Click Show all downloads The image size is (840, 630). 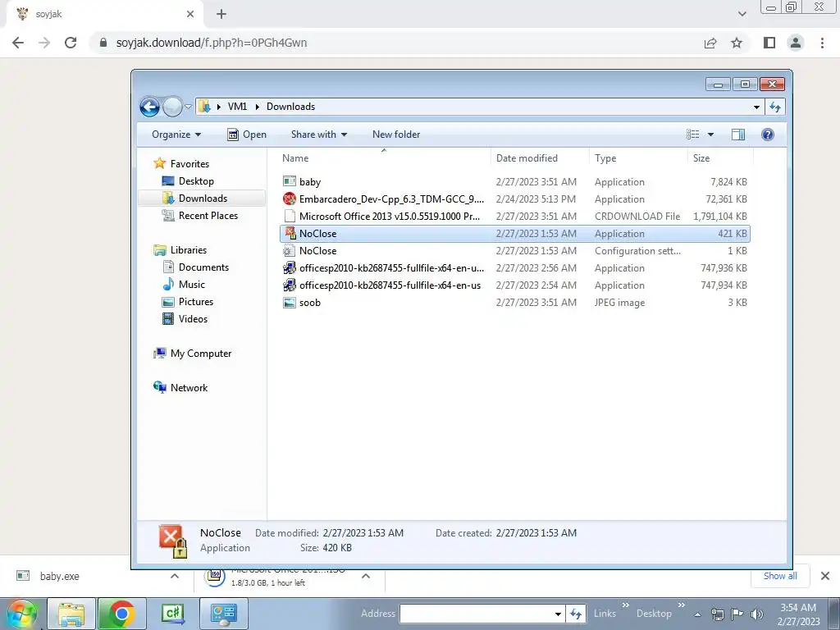pyautogui.click(x=780, y=576)
